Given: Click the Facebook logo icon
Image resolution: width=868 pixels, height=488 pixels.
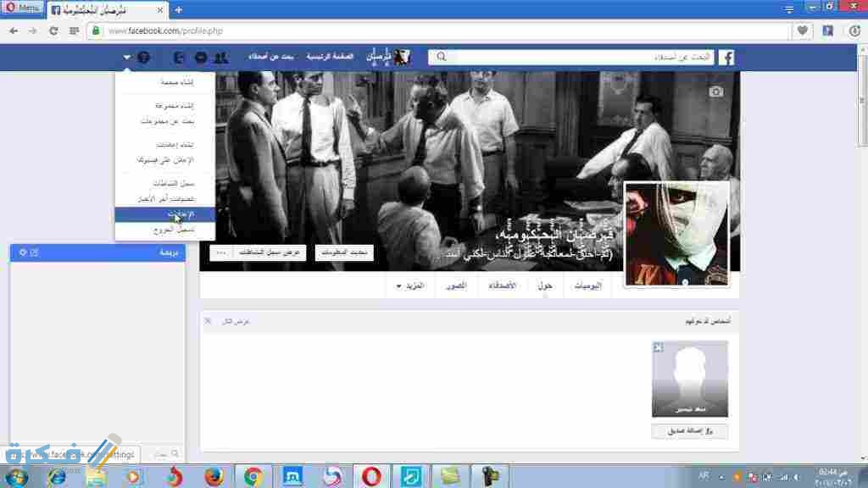Looking at the screenshot, I should [726, 58].
